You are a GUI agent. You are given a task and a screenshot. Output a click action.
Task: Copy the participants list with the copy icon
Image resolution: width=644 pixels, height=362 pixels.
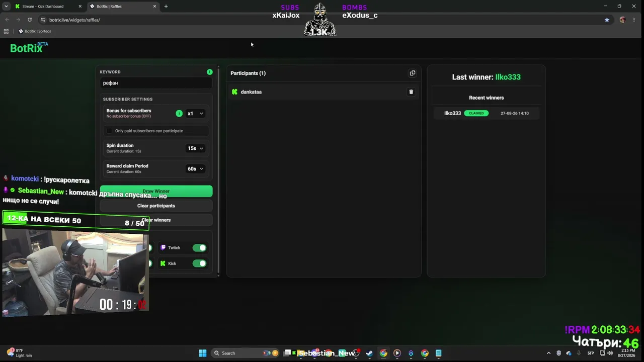point(413,73)
